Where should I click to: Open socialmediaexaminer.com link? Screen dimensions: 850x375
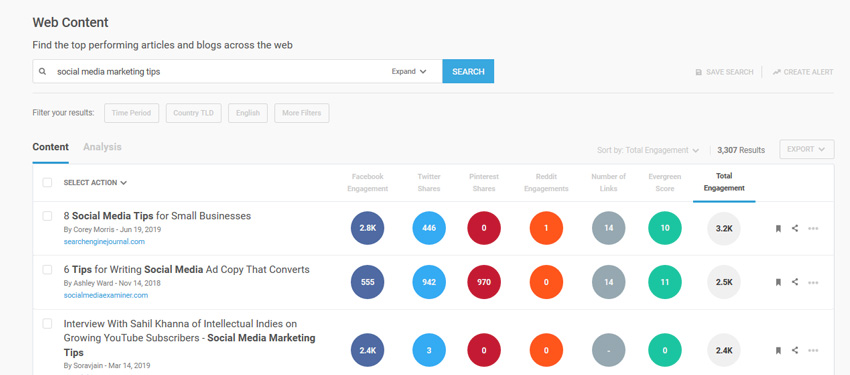(x=106, y=295)
